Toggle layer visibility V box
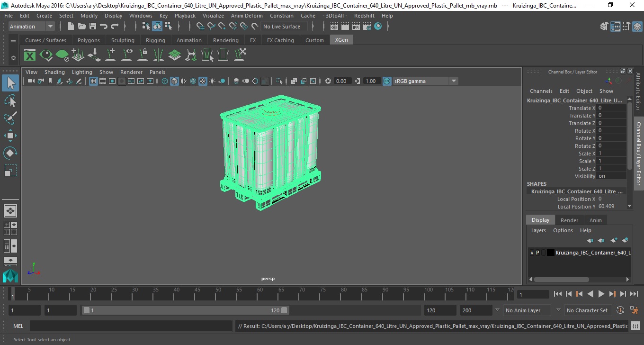Image resolution: width=644 pixels, height=345 pixels. [532, 253]
